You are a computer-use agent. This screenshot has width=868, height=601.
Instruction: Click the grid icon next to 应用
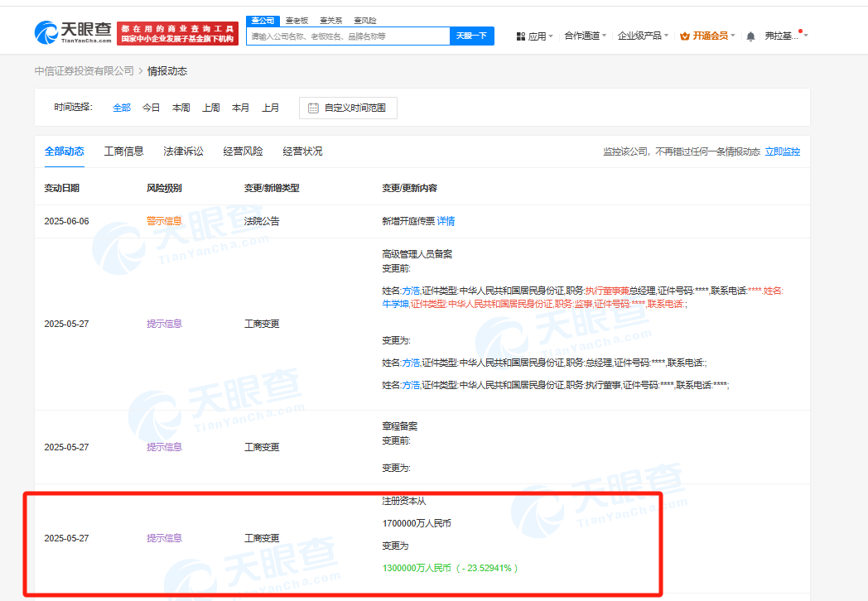tap(521, 36)
